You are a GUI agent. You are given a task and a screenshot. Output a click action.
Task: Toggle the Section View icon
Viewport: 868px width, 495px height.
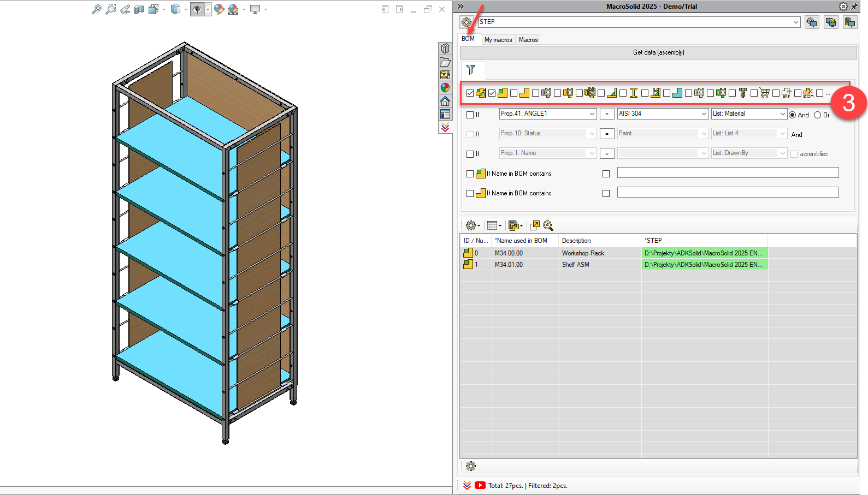pyautogui.click(x=139, y=9)
